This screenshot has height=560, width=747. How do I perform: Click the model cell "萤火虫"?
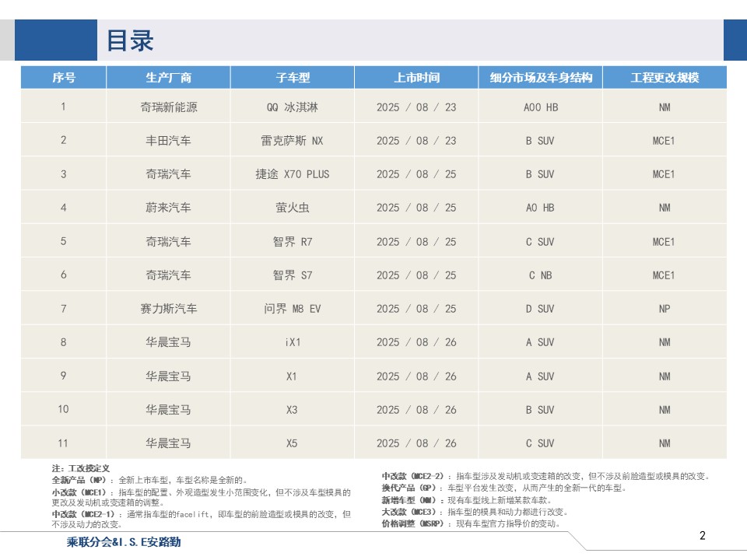click(293, 208)
